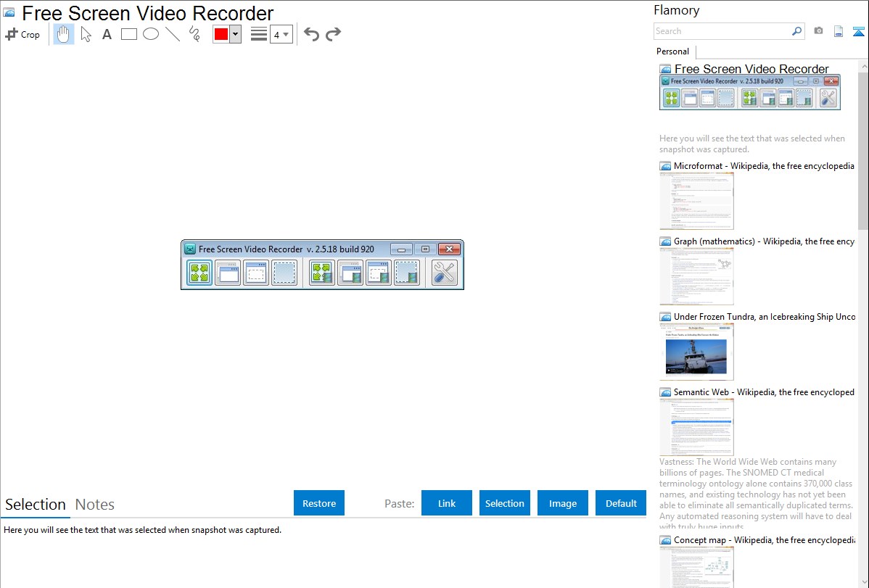The height and width of the screenshot is (588, 869).
Task: Click the blue collapse panel icon
Action: [x=858, y=31]
